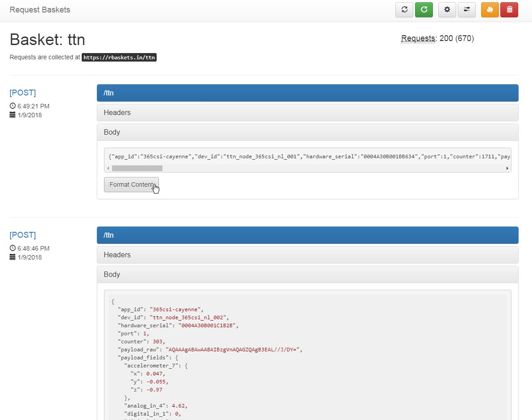Click the second [POST] method label

tap(23, 235)
